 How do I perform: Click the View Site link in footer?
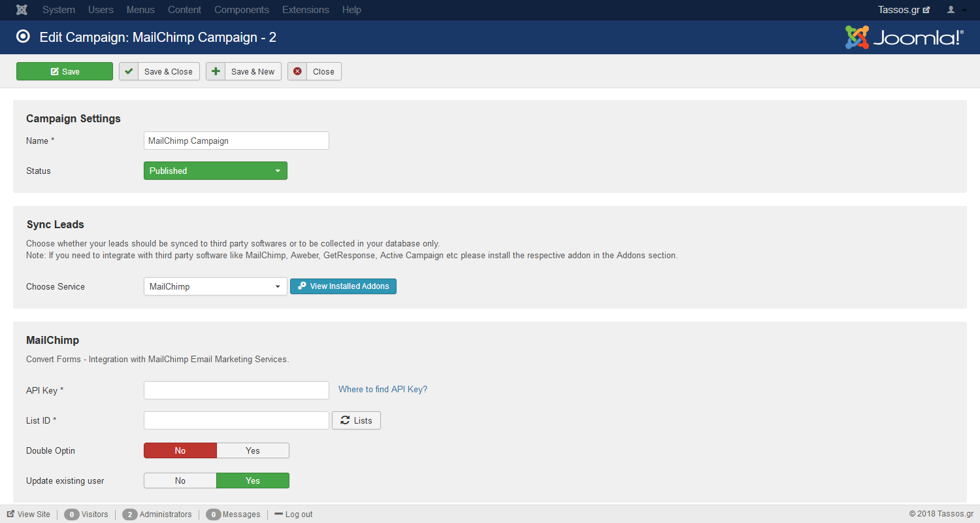click(x=28, y=515)
